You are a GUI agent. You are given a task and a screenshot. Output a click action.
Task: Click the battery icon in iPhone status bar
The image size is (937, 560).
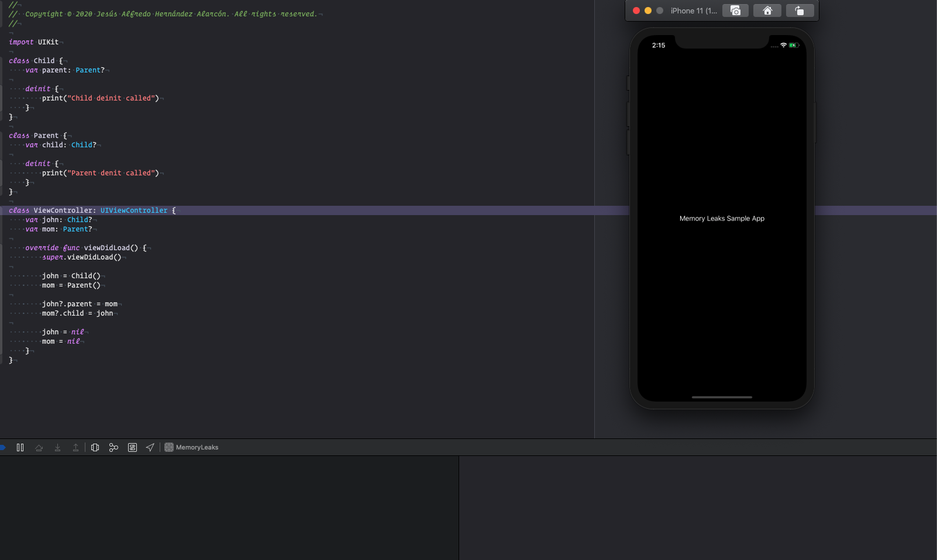(794, 45)
